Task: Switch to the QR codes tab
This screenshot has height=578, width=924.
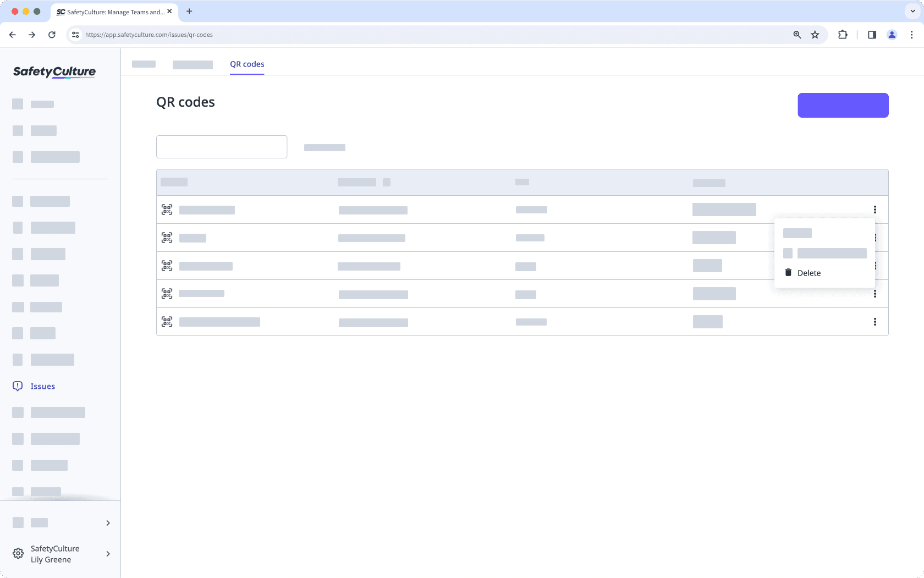Action: point(247,64)
